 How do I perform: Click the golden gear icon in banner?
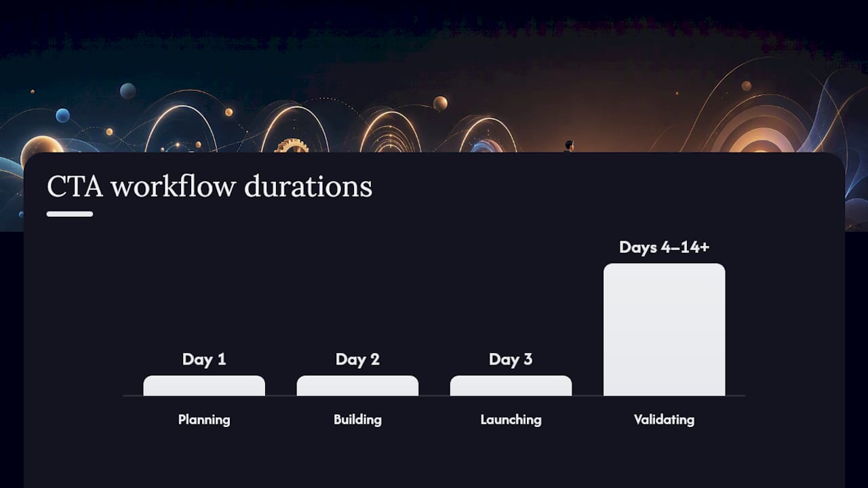(292, 146)
